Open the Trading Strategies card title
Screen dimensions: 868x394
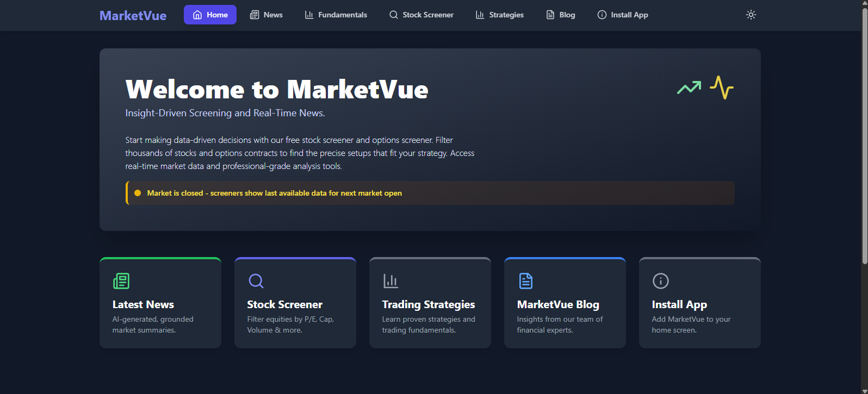click(428, 304)
